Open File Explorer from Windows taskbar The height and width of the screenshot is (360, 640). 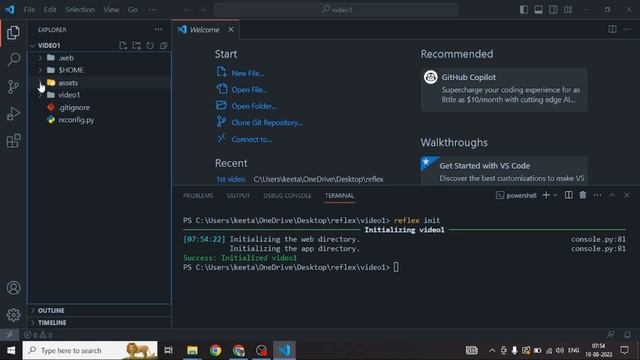point(192,350)
